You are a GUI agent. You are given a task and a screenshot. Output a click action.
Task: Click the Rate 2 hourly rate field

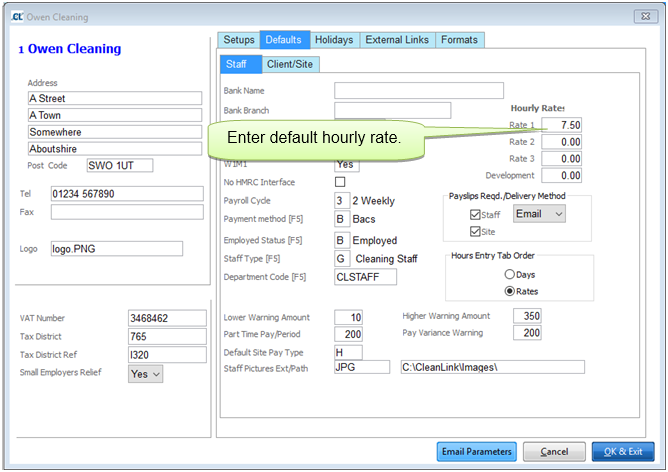click(x=561, y=142)
